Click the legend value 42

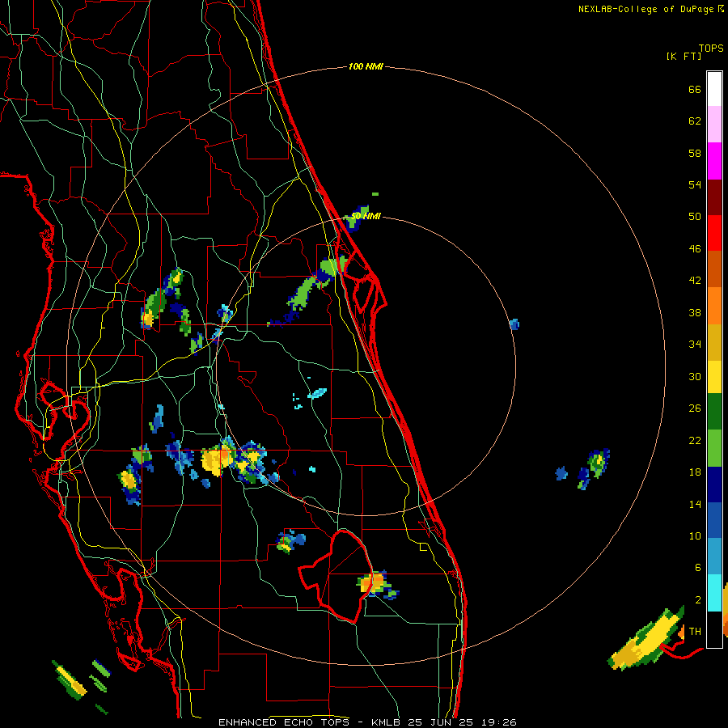click(695, 281)
